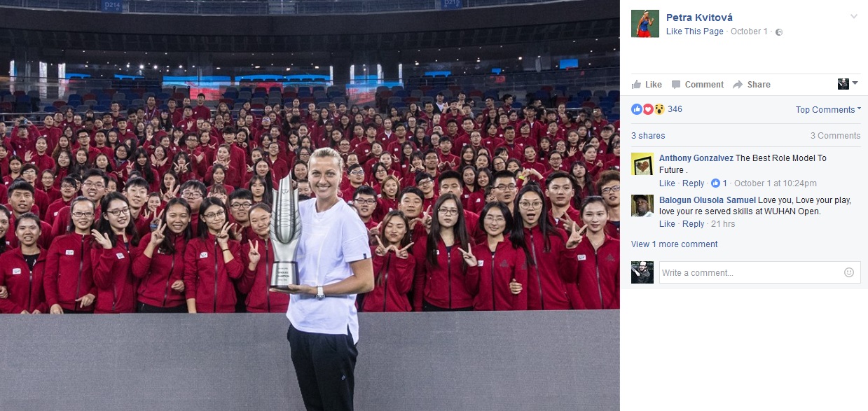Open Petra Kvitová's profile picture
868x411 pixels.
[645, 23]
